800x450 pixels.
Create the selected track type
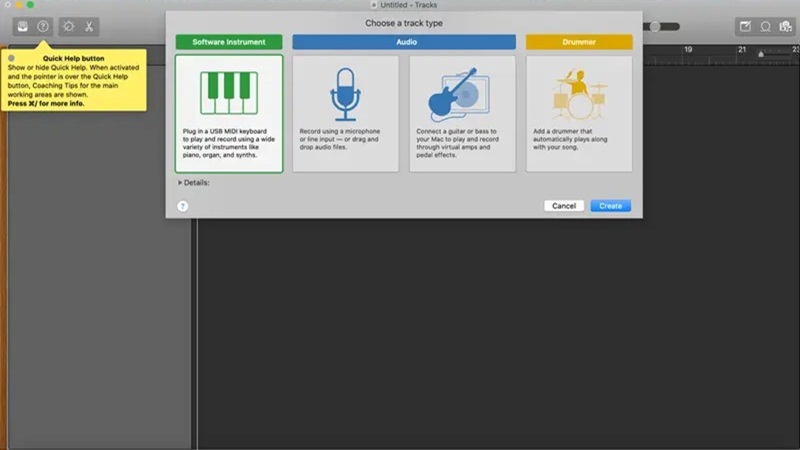(x=611, y=206)
